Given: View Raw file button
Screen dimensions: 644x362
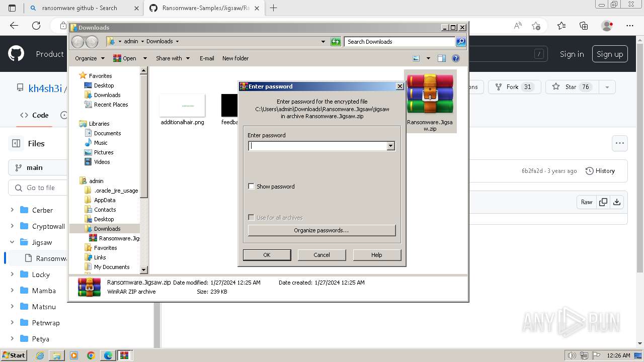Looking at the screenshot, I should coord(587,202).
